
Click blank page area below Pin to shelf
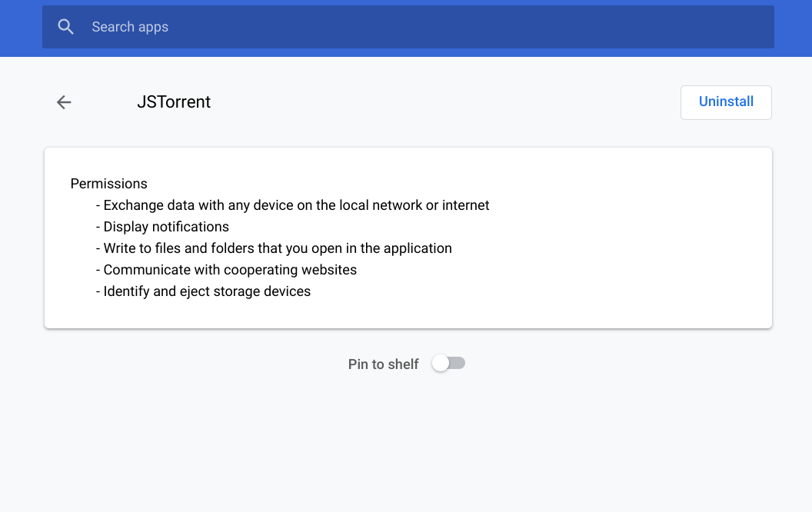[406, 446]
